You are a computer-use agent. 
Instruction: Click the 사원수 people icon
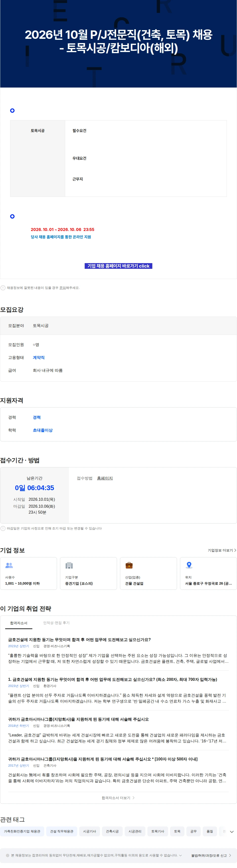click(9, 565)
